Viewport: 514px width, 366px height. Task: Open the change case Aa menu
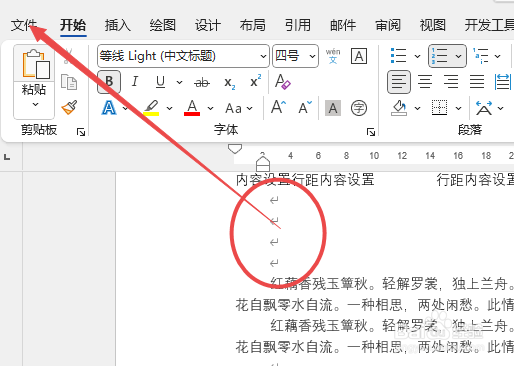pyautogui.click(x=239, y=108)
